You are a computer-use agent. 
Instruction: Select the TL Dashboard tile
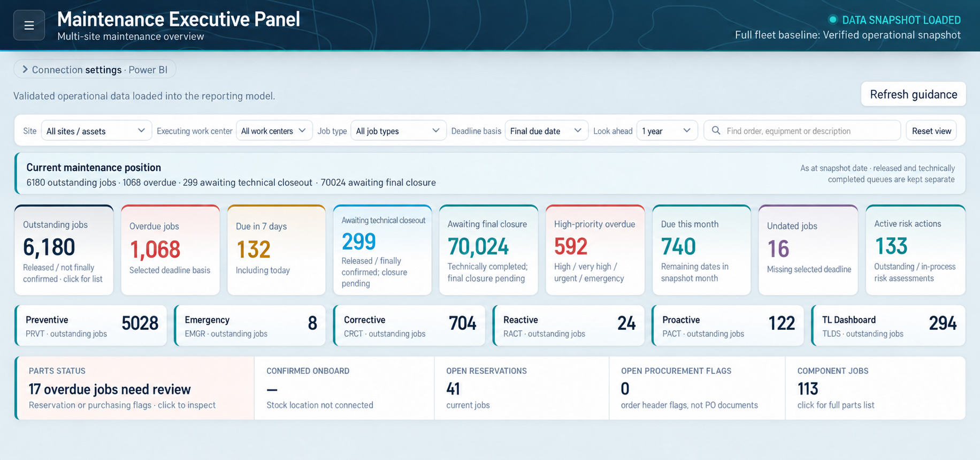click(x=888, y=326)
